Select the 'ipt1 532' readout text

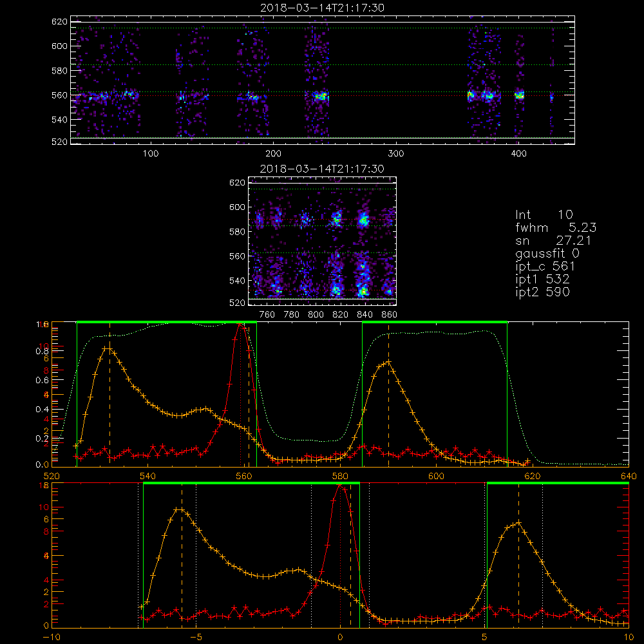(x=542, y=279)
